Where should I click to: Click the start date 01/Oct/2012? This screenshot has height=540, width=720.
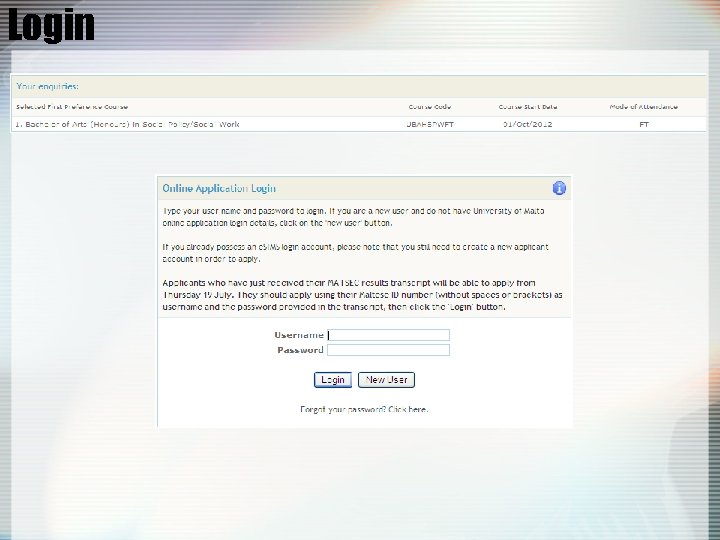point(528,124)
